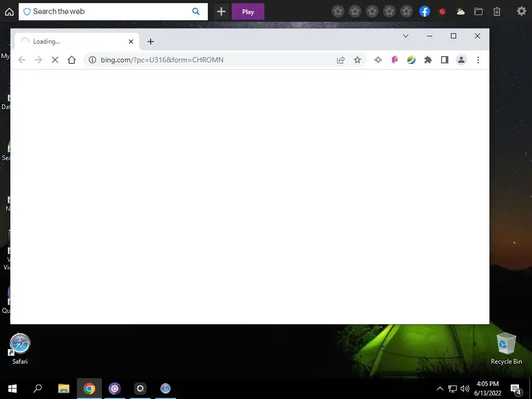
Task: Open taskbar search
Action: [37, 389]
